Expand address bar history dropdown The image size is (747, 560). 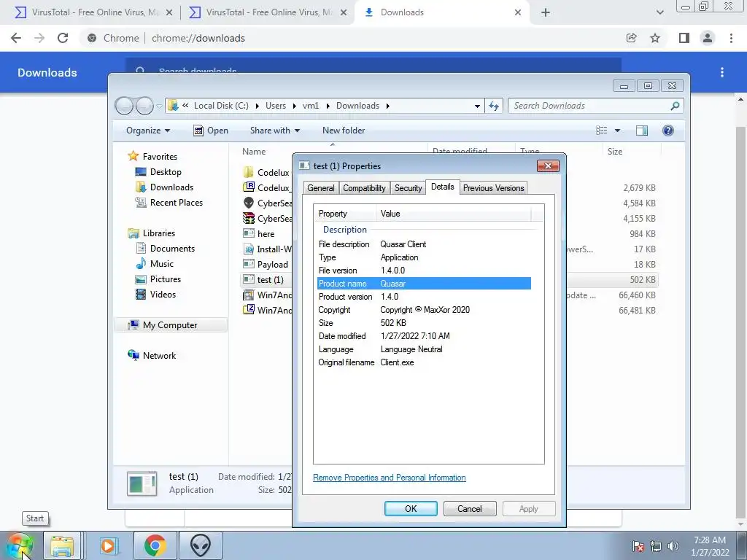tap(477, 106)
